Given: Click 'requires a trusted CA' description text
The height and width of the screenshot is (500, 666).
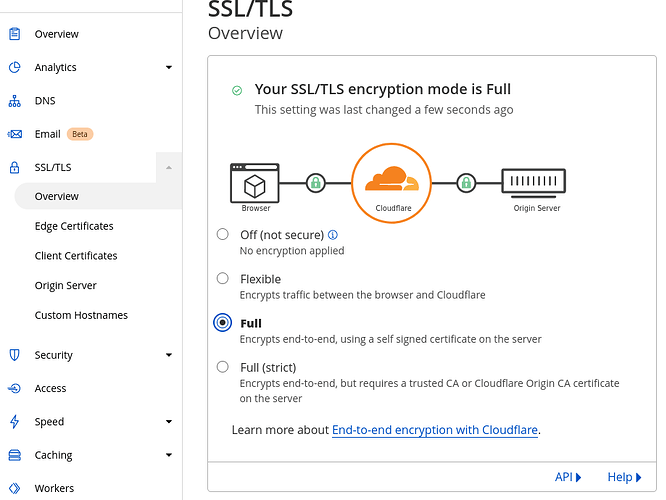Looking at the screenshot, I should click(429, 391).
